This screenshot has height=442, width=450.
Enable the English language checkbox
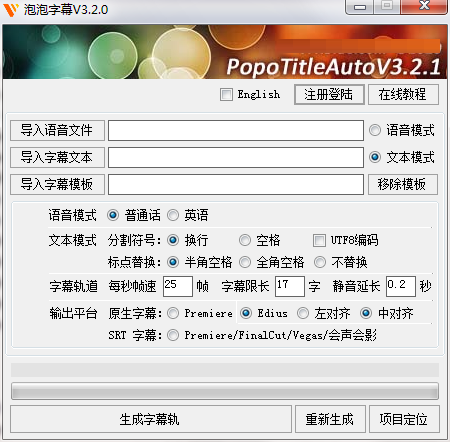(226, 94)
